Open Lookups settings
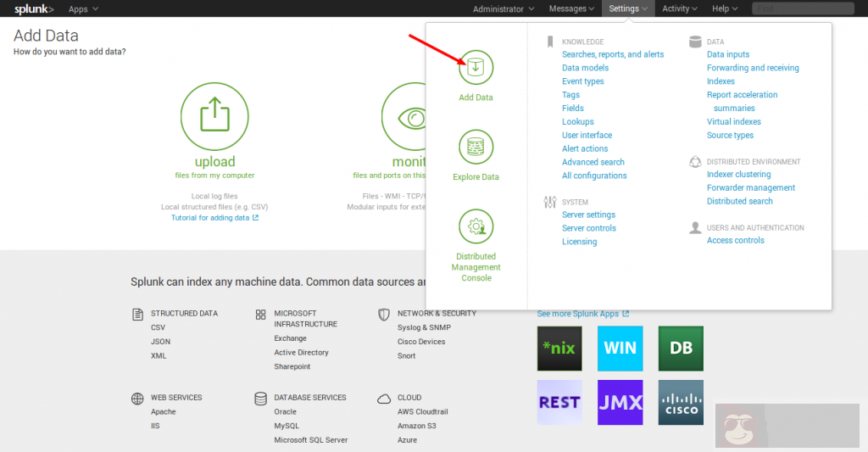 [x=578, y=122]
